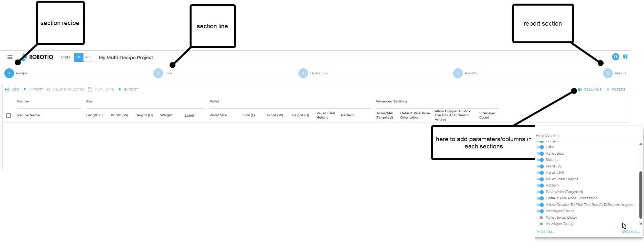Click the Export download icon

point(120,90)
